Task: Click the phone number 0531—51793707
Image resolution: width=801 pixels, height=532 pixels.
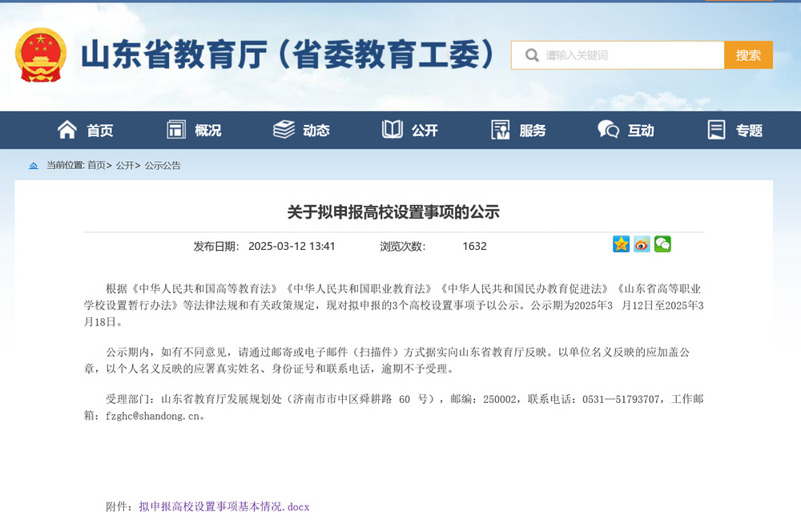Action: click(x=622, y=399)
